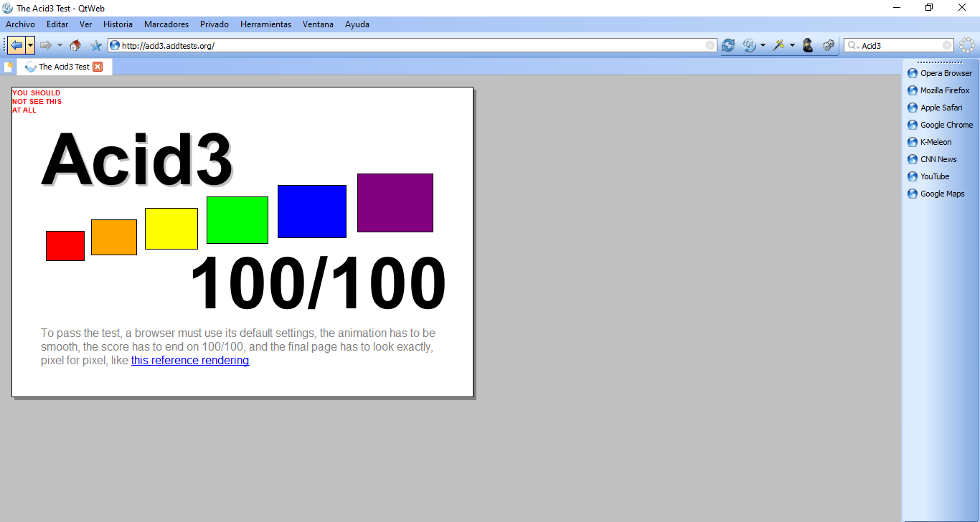Click the globe icon in address bar
Viewport: 980px width, 522px height.
pyautogui.click(x=115, y=45)
